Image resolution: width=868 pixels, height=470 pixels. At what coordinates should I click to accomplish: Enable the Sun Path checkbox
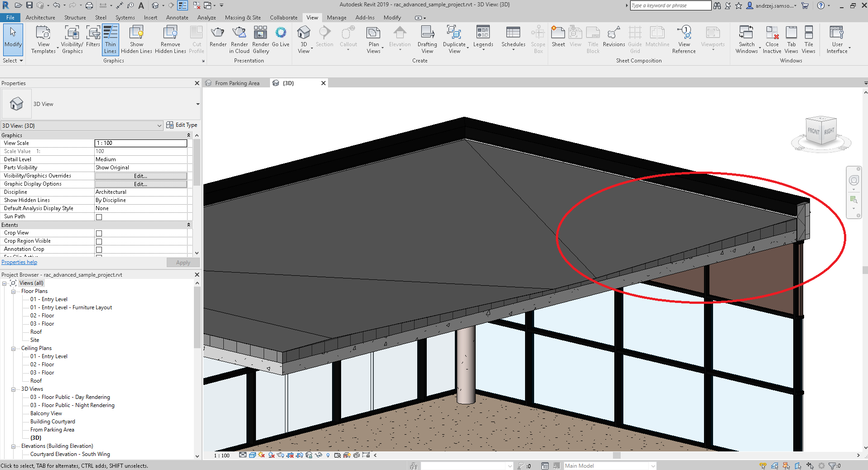point(98,216)
